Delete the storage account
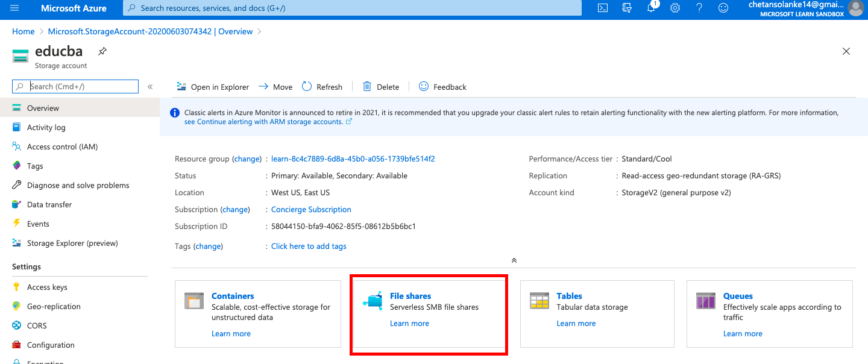This screenshot has height=364, width=868. [381, 87]
